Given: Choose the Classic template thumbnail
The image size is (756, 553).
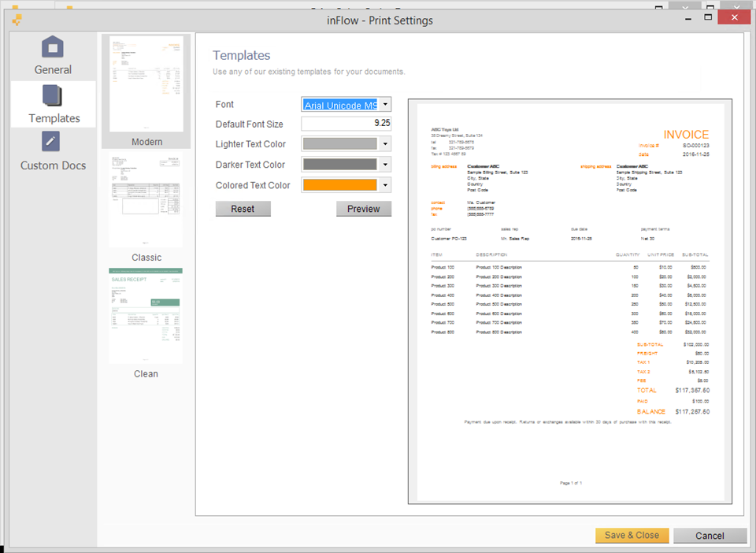Looking at the screenshot, I should coord(146,200).
